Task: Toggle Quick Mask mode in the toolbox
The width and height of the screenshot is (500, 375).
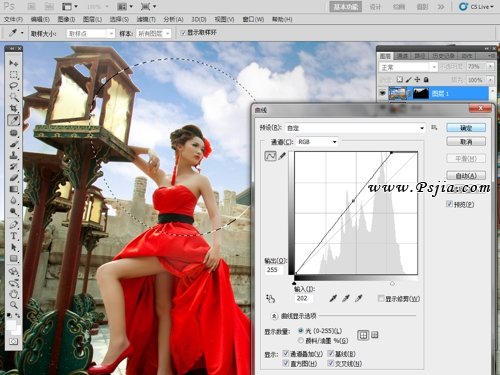Action: coord(14,342)
